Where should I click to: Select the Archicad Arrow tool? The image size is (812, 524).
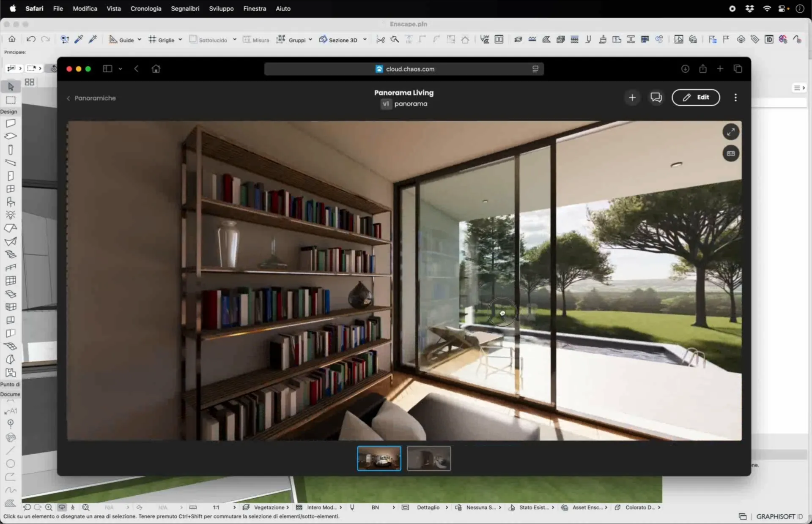(11, 87)
